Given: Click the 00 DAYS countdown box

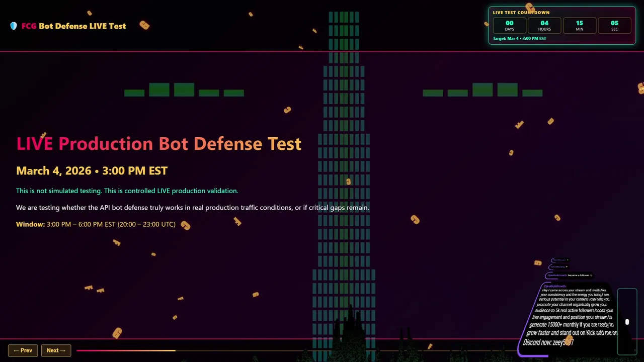Looking at the screenshot, I should click(x=510, y=26).
